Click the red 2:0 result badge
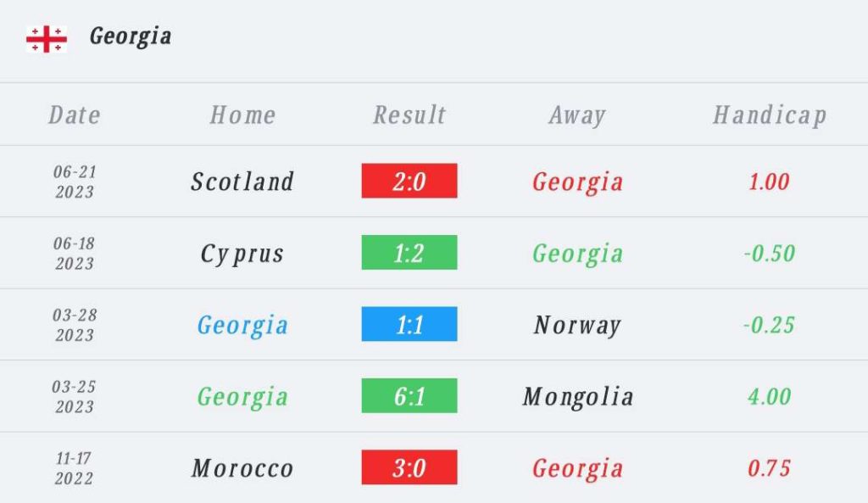868x503 pixels. 409,181
